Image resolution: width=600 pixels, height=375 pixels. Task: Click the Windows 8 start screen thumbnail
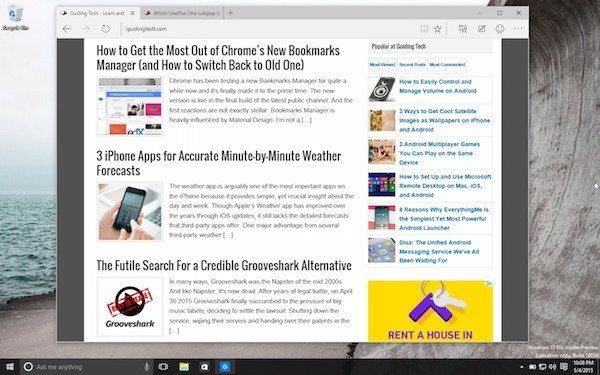tap(382, 184)
